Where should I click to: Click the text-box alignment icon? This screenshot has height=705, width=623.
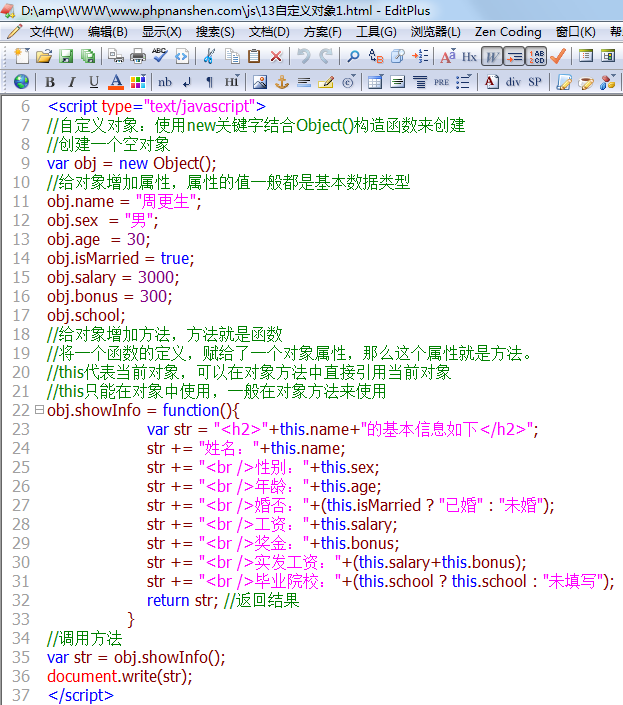(x=397, y=82)
